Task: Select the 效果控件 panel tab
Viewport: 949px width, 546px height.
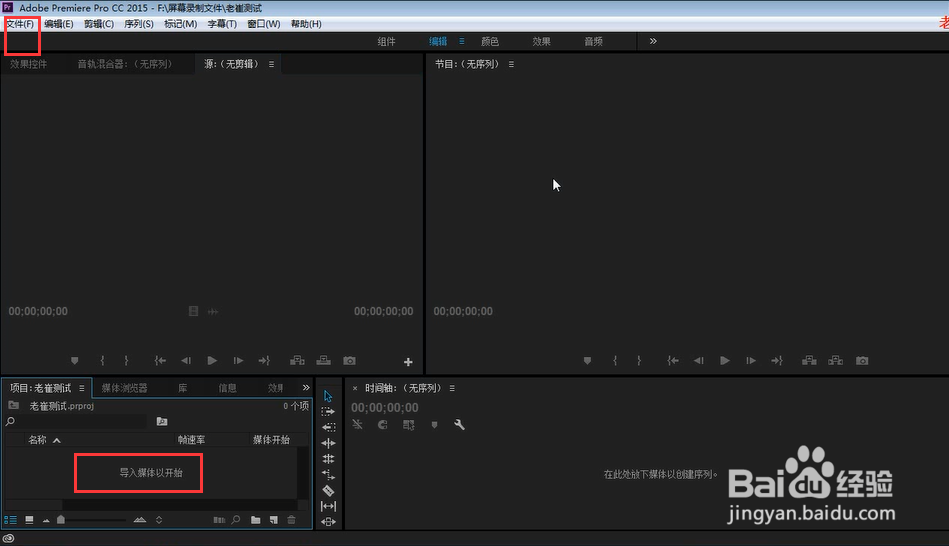Action: point(28,64)
